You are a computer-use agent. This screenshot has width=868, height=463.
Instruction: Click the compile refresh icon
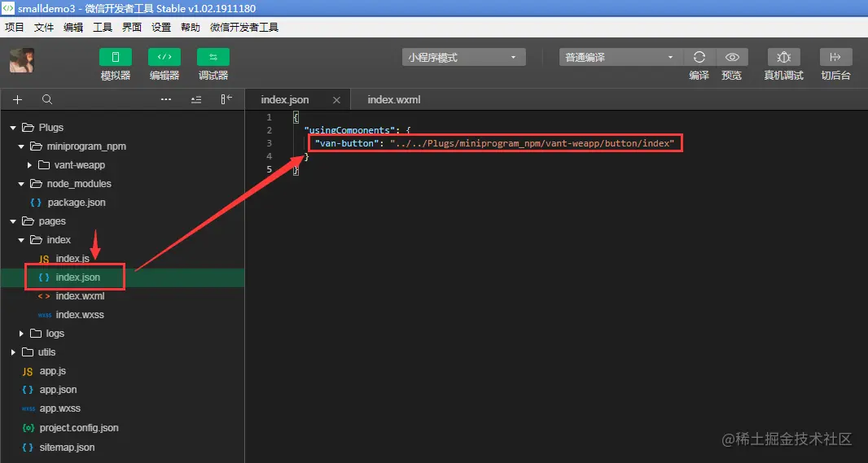click(x=699, y=57)
